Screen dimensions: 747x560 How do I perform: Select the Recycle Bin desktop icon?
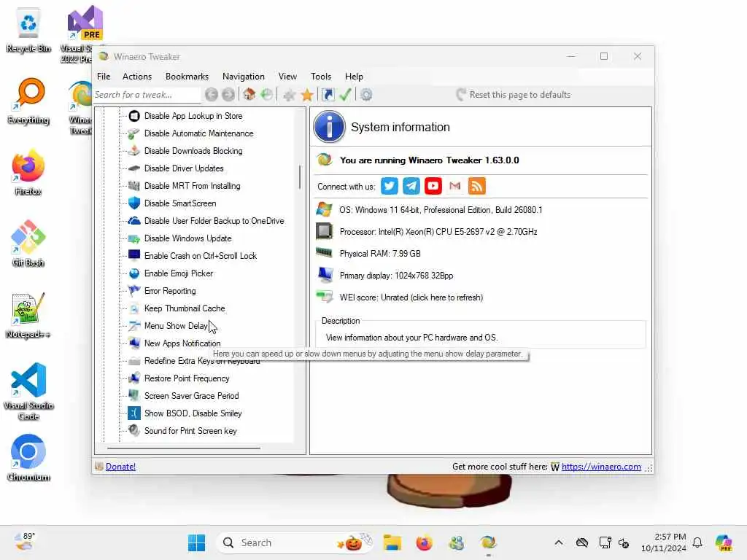[x=28, y=30]
